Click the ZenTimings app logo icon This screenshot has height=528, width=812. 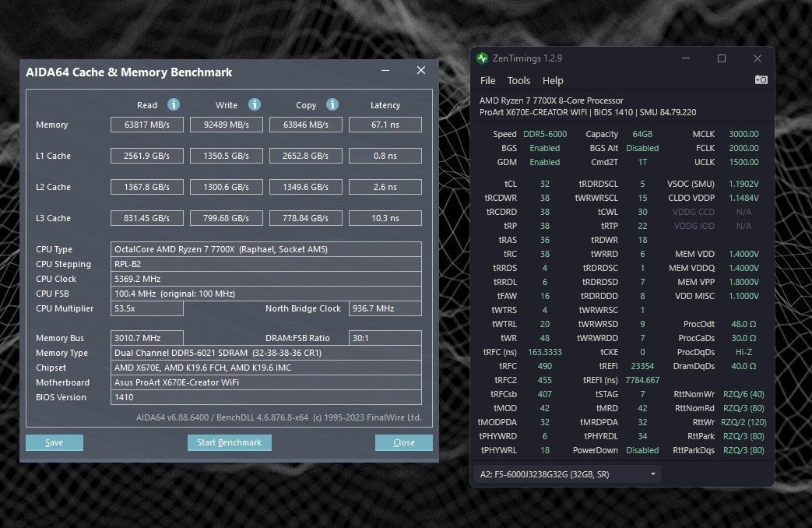[482, 58]
